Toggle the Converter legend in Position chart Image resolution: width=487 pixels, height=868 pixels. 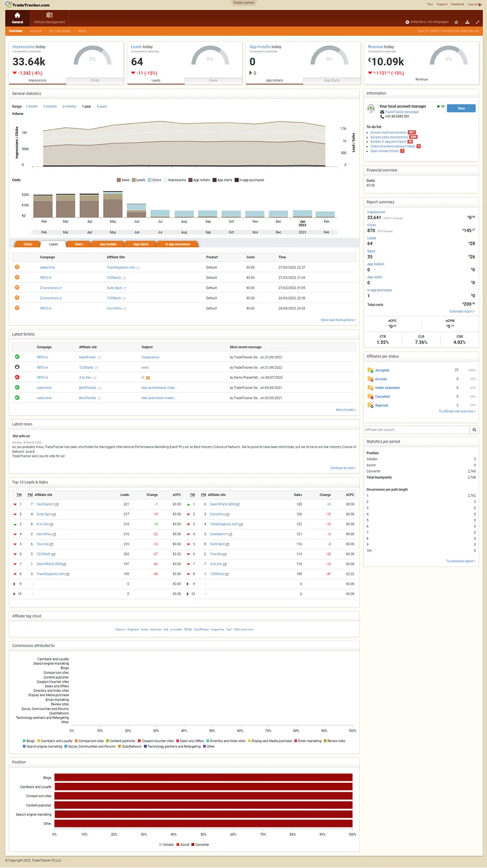tap(200, 845)
